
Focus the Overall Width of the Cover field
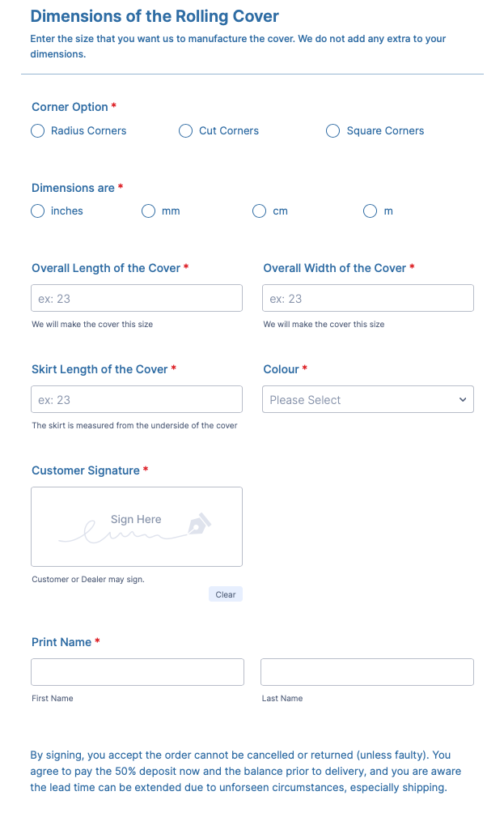pos(368,298)
